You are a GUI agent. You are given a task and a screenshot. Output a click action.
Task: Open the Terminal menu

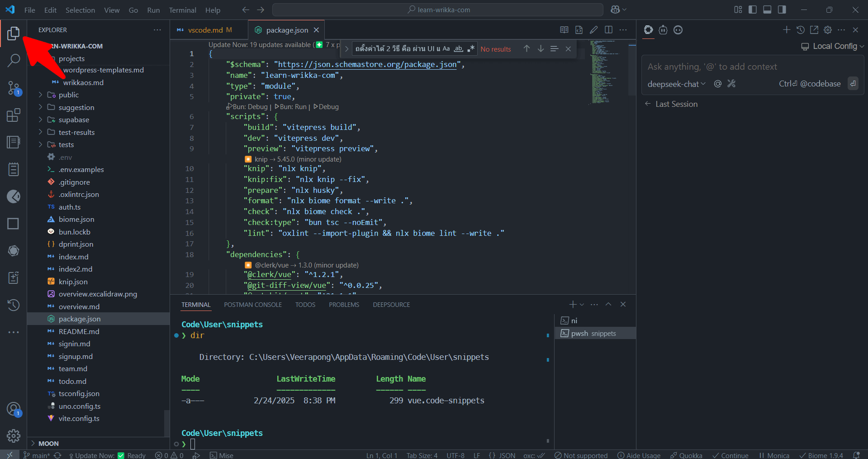point(182,10)
